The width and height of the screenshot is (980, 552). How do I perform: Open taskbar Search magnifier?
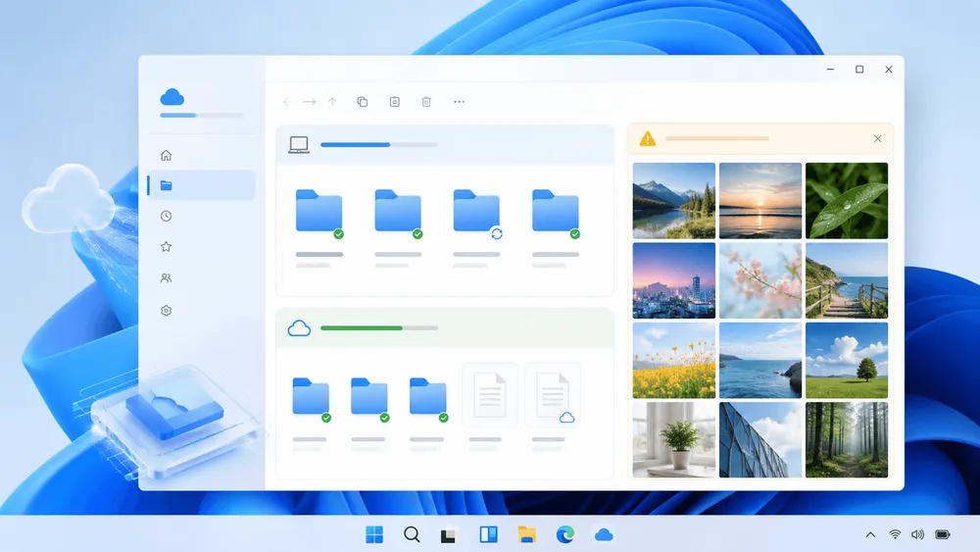(x=412, y=534)
